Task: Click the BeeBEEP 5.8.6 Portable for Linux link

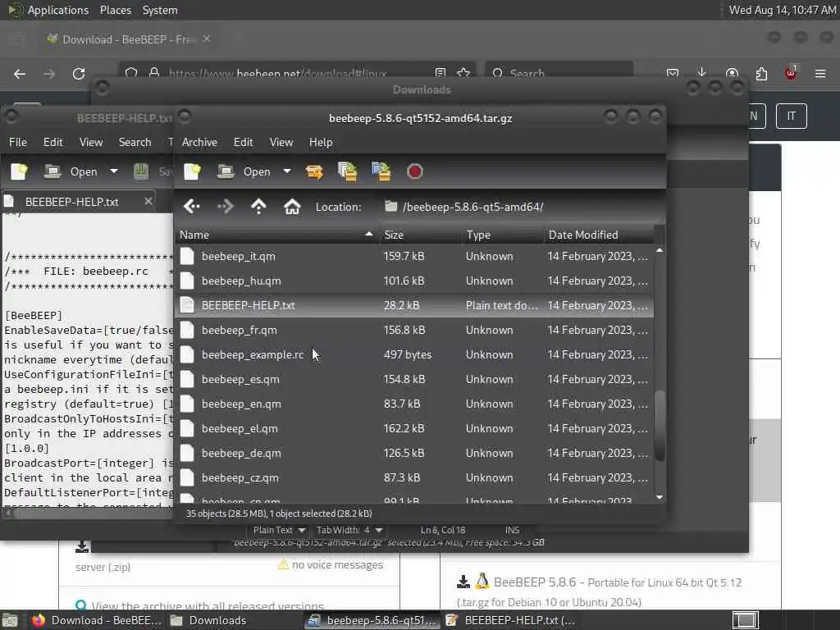Action: tap(618, 582)
